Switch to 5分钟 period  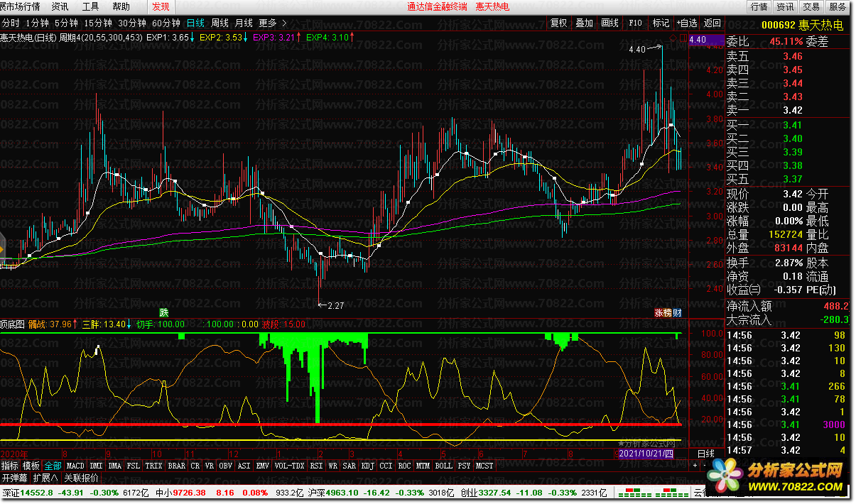[x=67, y=23]
